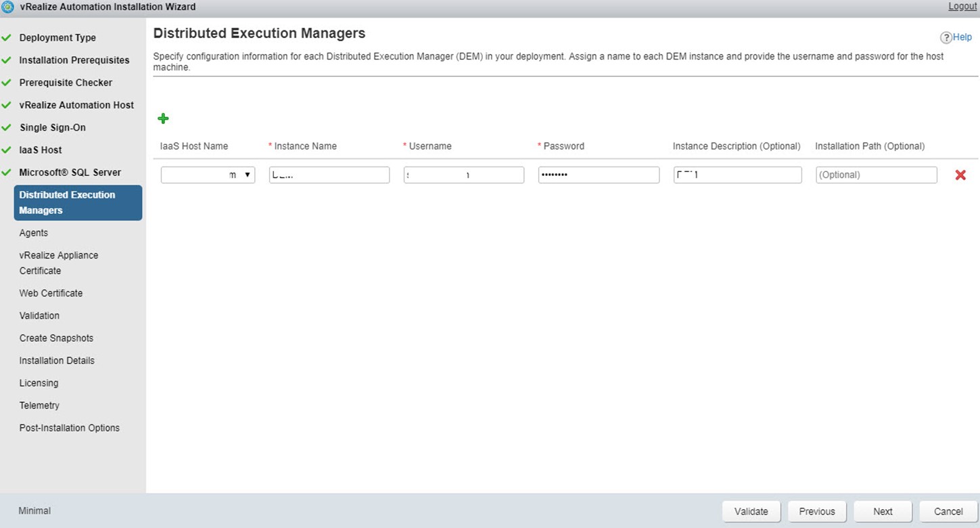Viewport: 980px width, 528px height.
Task: Click the Validate button
Action: [751, 511]
